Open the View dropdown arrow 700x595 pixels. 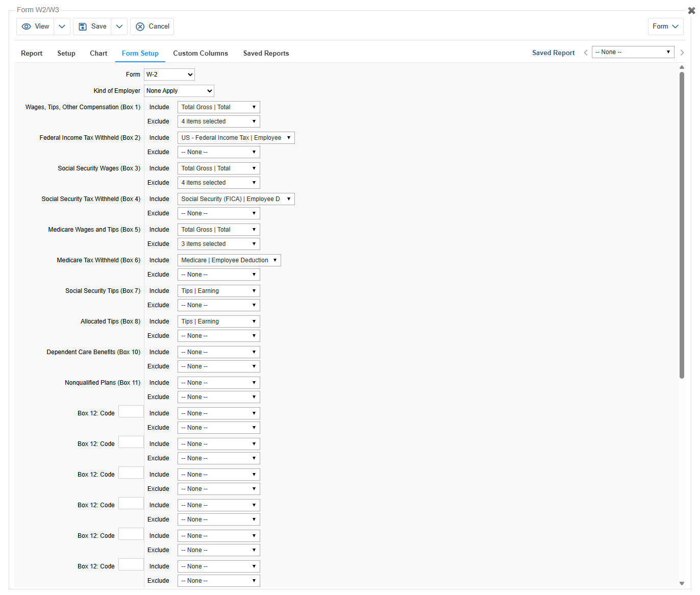coord(62,27)
